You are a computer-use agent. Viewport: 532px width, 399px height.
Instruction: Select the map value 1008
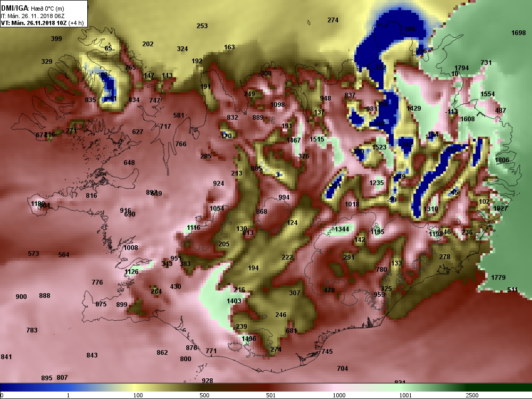[131, 248]
